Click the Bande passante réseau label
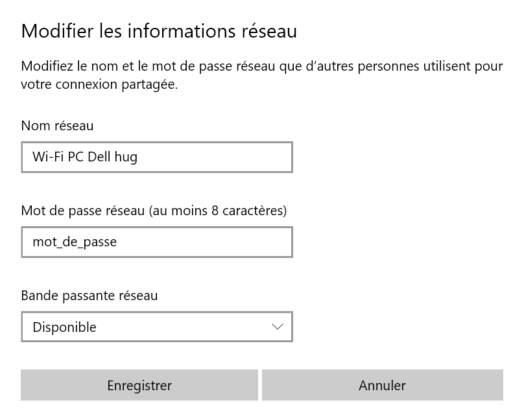Image resolution: width=524 pixels, height=420 pixels. click(x=89, y=296)
